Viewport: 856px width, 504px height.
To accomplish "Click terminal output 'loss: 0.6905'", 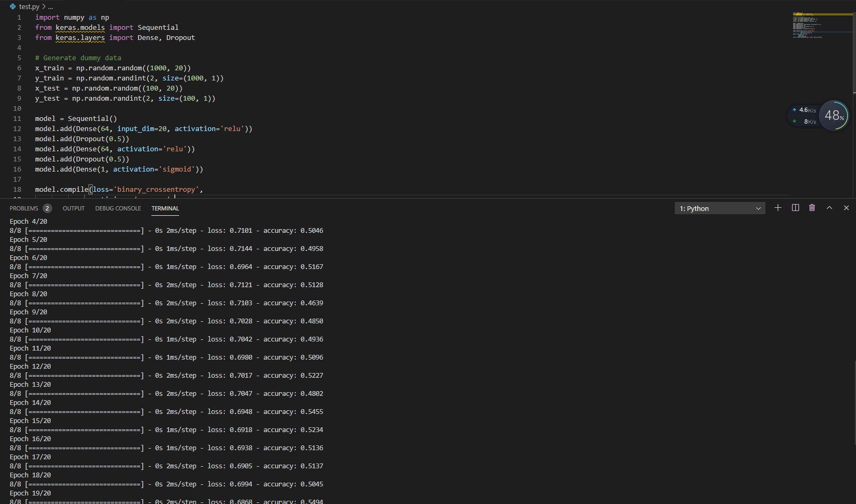I will click(x=230, y=466).
